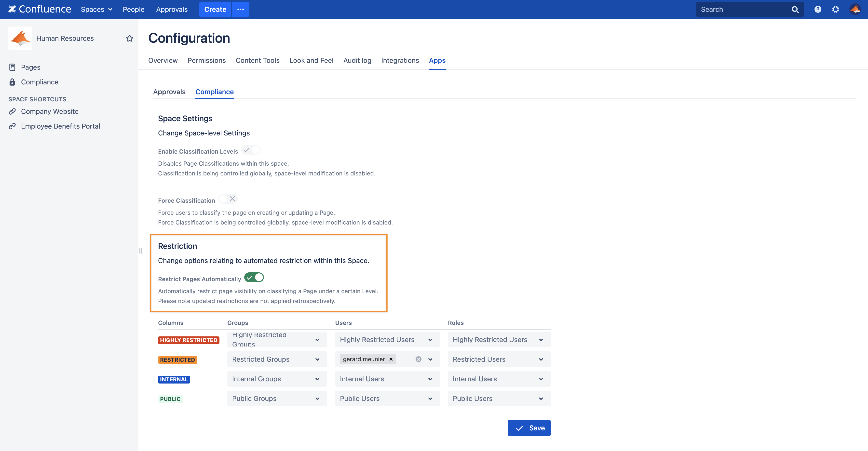Click the search magnifier icon

coord(795,9)
